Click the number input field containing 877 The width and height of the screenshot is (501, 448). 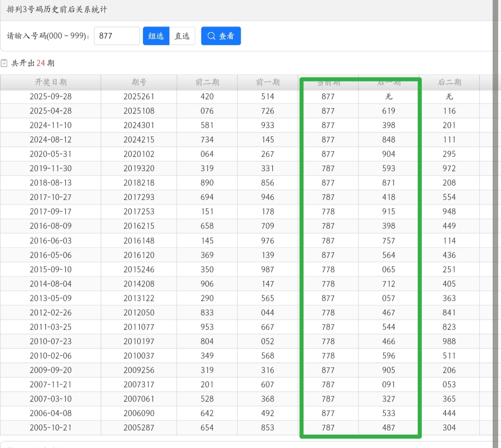click(116, 36)
